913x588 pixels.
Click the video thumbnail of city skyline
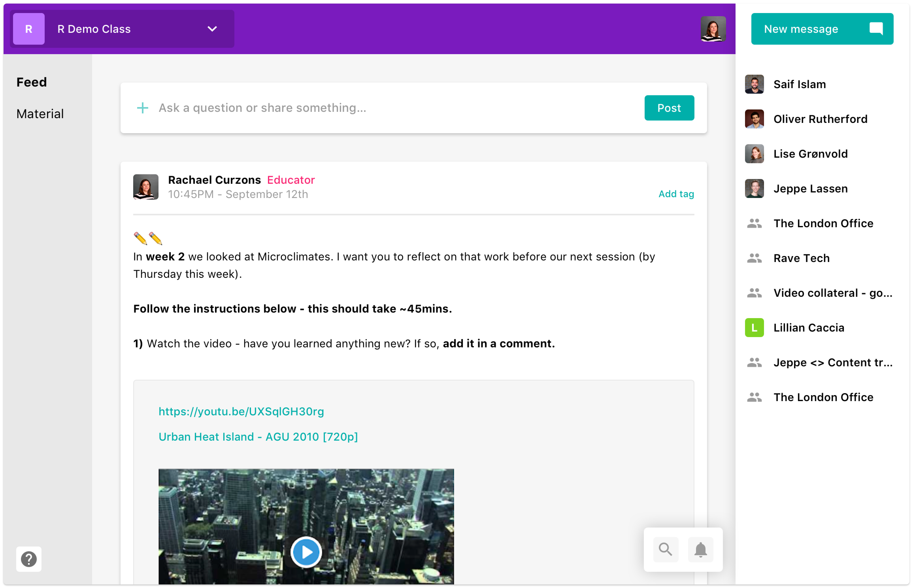pos(306,527)
